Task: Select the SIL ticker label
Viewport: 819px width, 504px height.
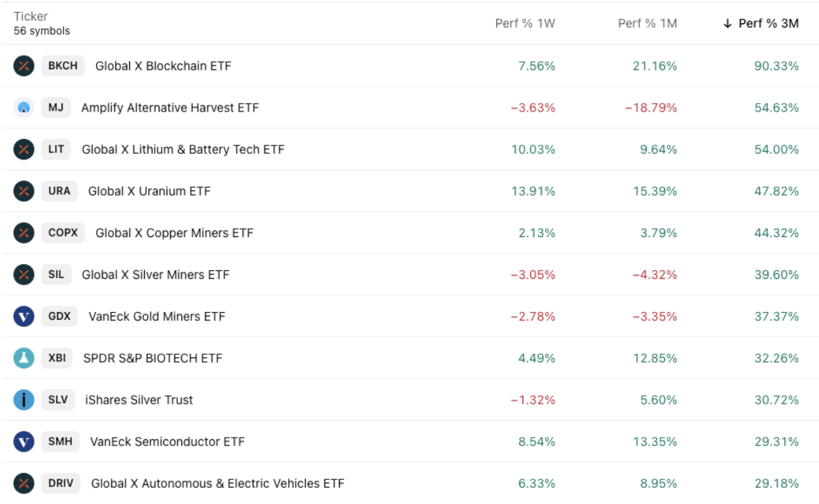Action: [x=56, y=275]
